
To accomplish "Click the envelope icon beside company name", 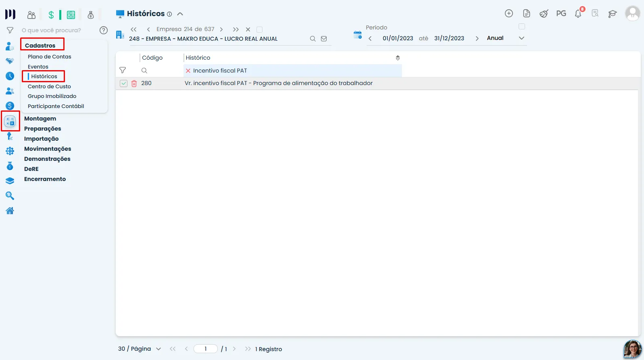I will 324,39.
